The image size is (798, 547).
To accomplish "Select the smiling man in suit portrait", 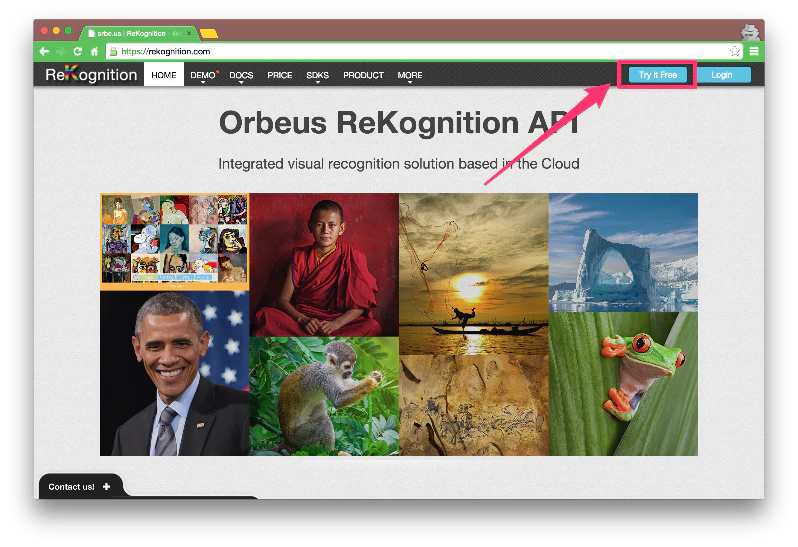I will click(175, 373).
